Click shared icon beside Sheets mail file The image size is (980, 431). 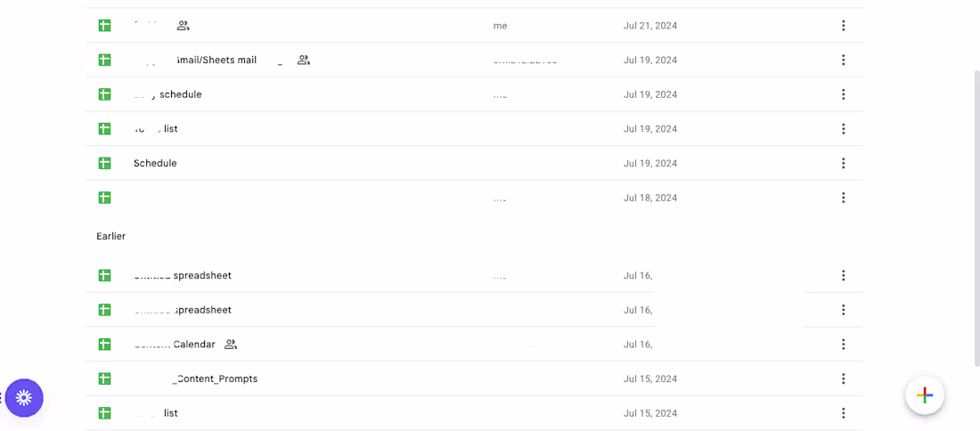tap(304, 61)
